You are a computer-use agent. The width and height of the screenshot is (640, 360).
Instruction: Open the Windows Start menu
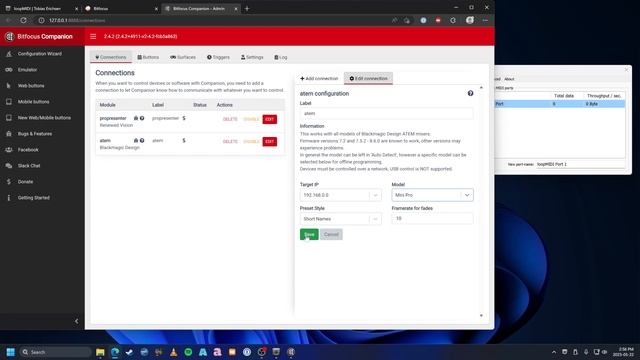click(11, 352)
